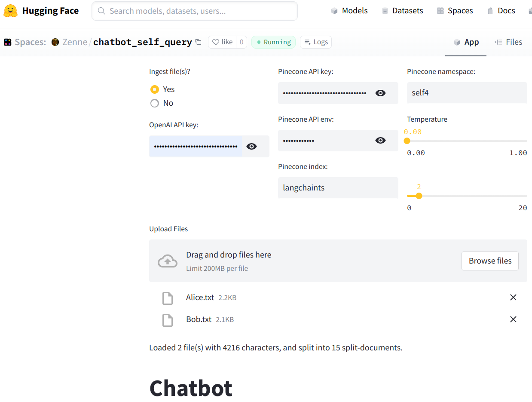532x402 pixels.
Task: Like the chatbot_self_query space
Action: [223, 42]
